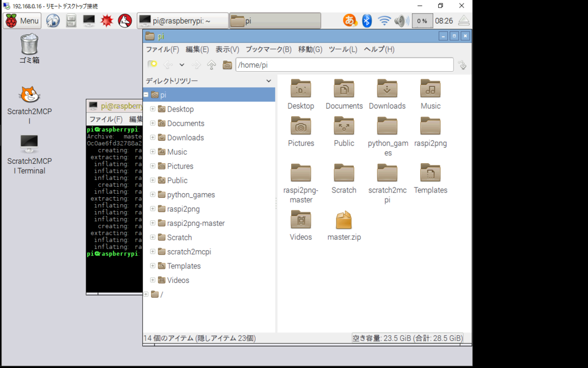
Task: Go forward with the right arrow toolbar icon
Action: tap(196, 65)
